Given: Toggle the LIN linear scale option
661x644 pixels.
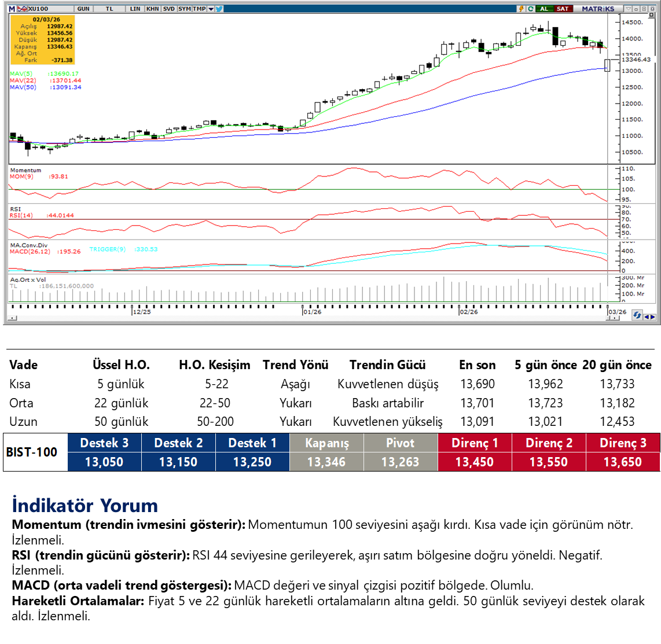Looking at the screenshot, I should (x=135, y=9).
